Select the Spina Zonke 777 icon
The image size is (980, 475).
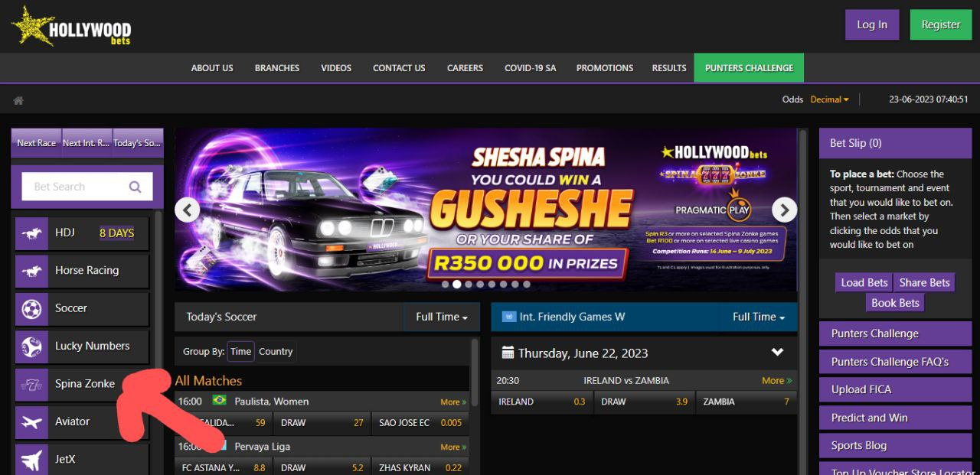32,384
